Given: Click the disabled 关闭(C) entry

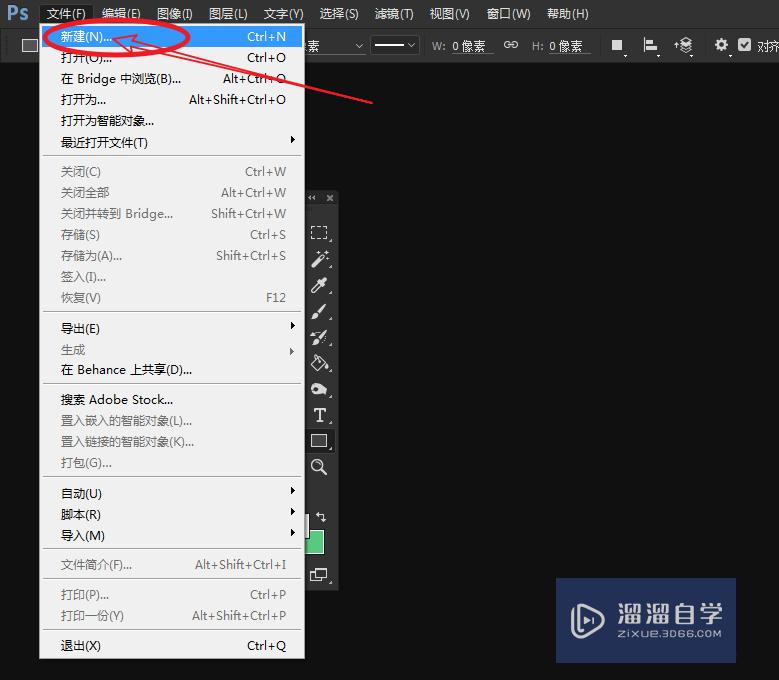Looking at the screenshot, I should (172, 171).
